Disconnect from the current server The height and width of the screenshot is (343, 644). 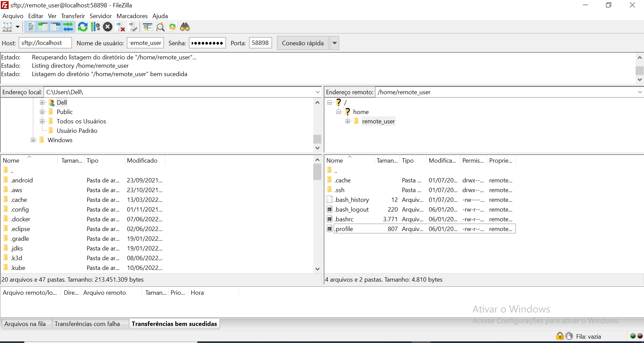[120, 27]
